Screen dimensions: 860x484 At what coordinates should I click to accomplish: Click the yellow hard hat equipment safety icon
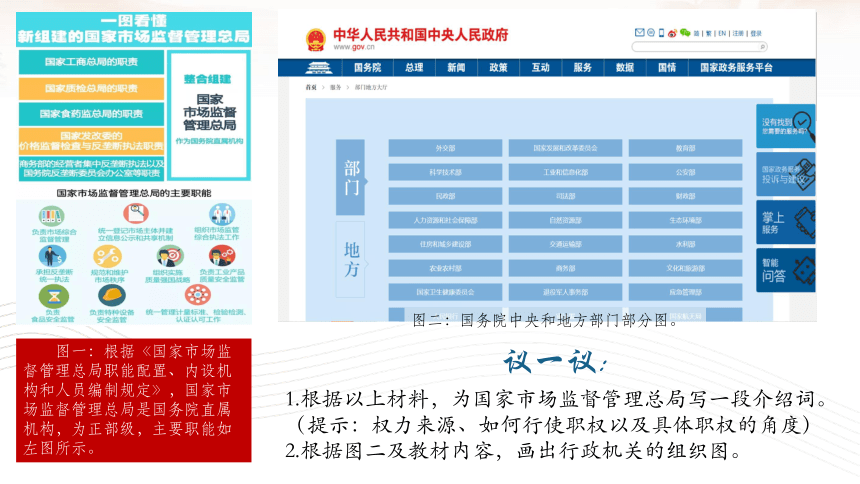click(112, 296)
